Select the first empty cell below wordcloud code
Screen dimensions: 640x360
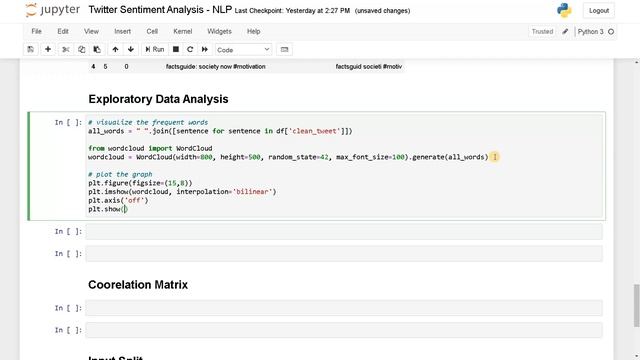coord(344,231)
